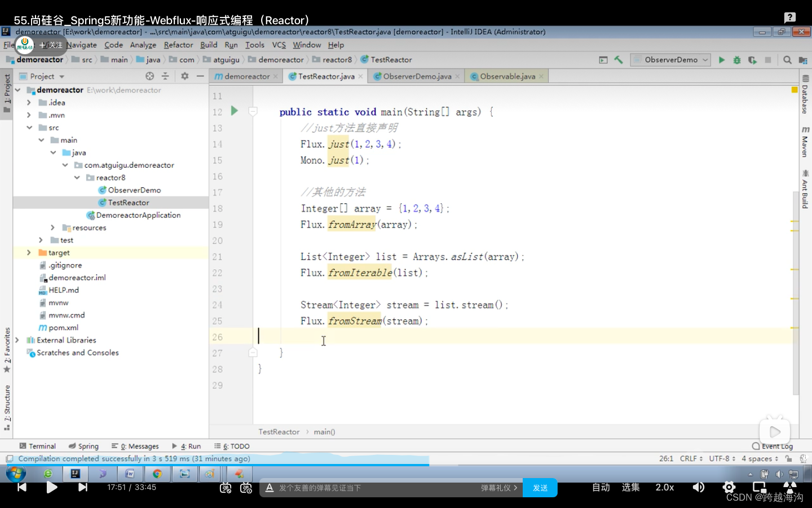Open Search Everywhere magnifier icon
Screen dimensions: 812x508
coord(787,60)
